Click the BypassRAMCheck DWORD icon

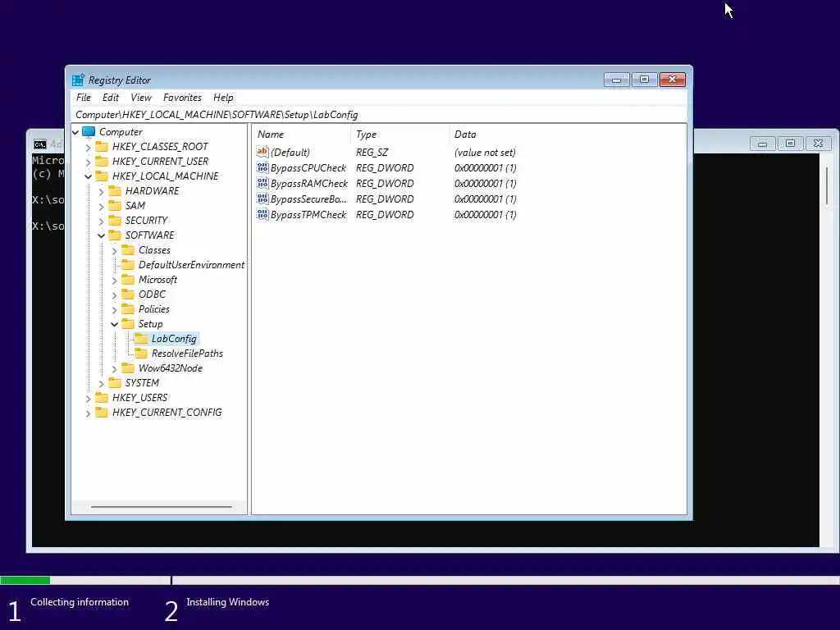point(262,183)
